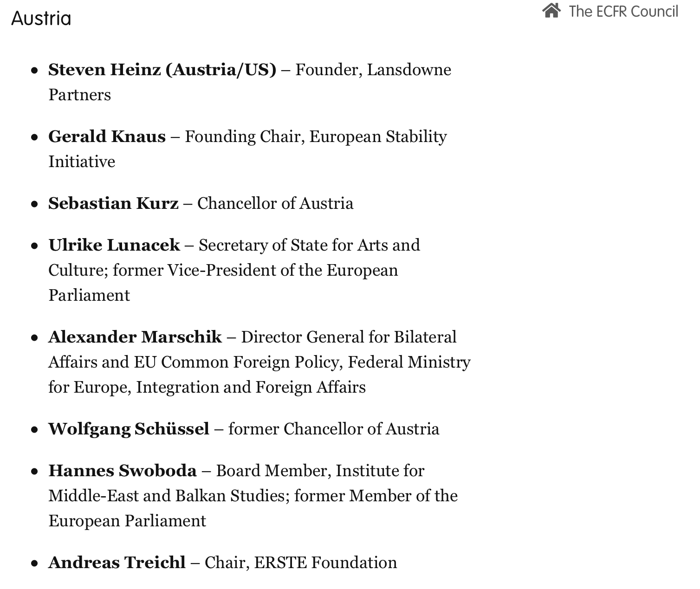The height and width of the screenshot is (589, 700).
Task: Click on Andreas Treichl's name
Action: pos(117,563)
